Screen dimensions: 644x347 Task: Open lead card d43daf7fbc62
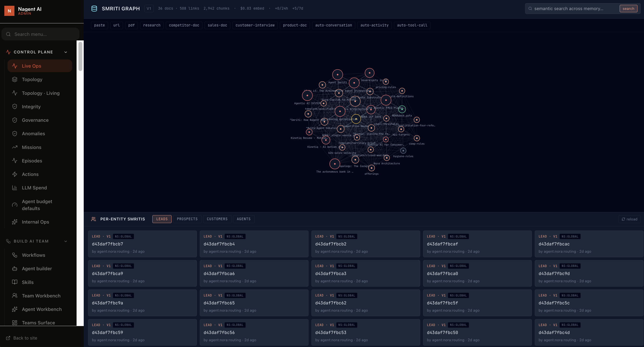point(366,303)
